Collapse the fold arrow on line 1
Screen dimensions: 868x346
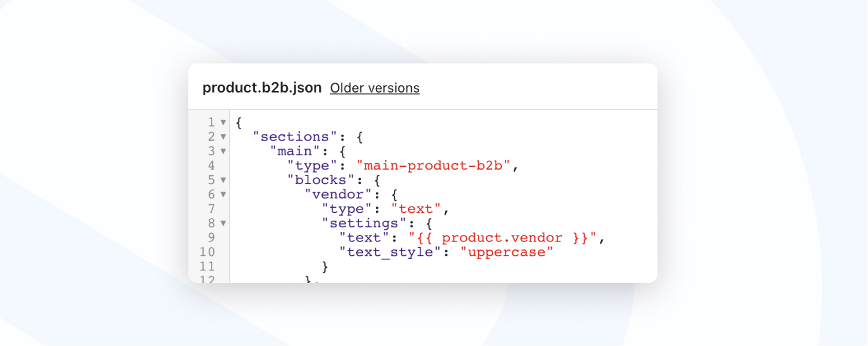click(223, 123)
